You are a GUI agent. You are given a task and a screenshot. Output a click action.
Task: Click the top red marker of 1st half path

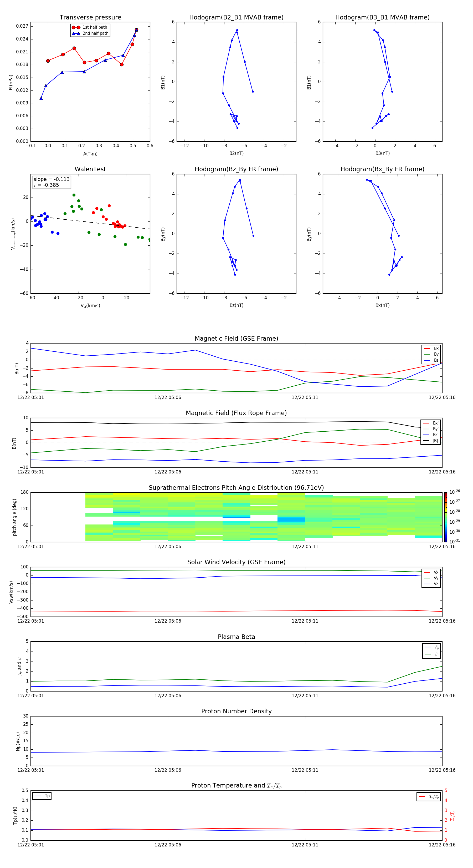point(136,30)
